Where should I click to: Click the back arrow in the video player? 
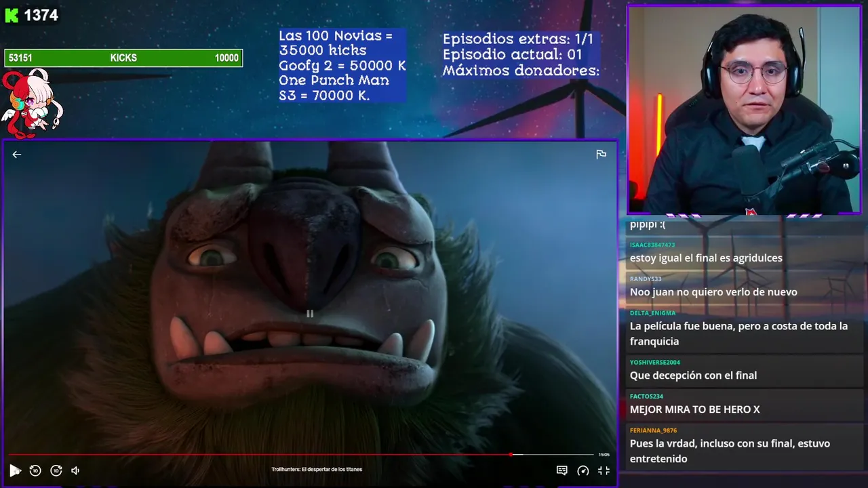(17, 155)
